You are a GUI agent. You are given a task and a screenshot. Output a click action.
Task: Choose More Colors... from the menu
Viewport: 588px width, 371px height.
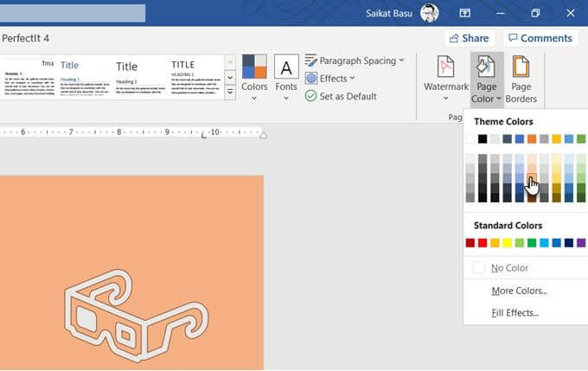pyautogui.click(x=520, y=291)
